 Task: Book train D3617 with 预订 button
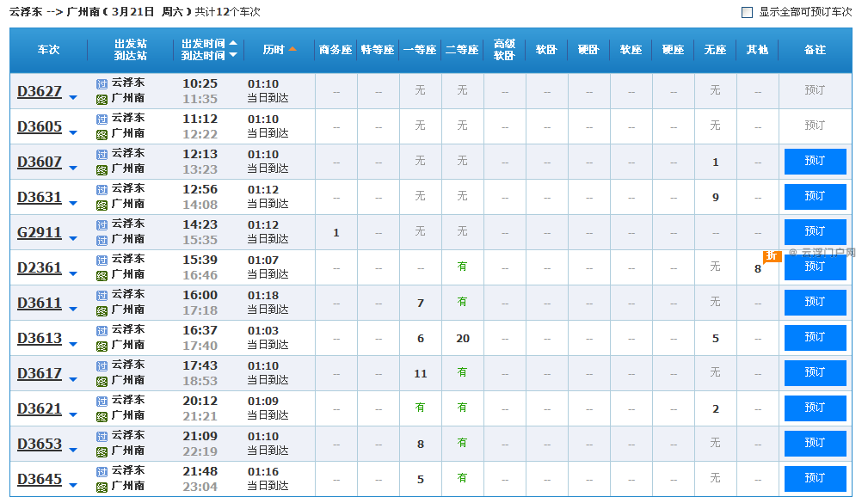815,373
